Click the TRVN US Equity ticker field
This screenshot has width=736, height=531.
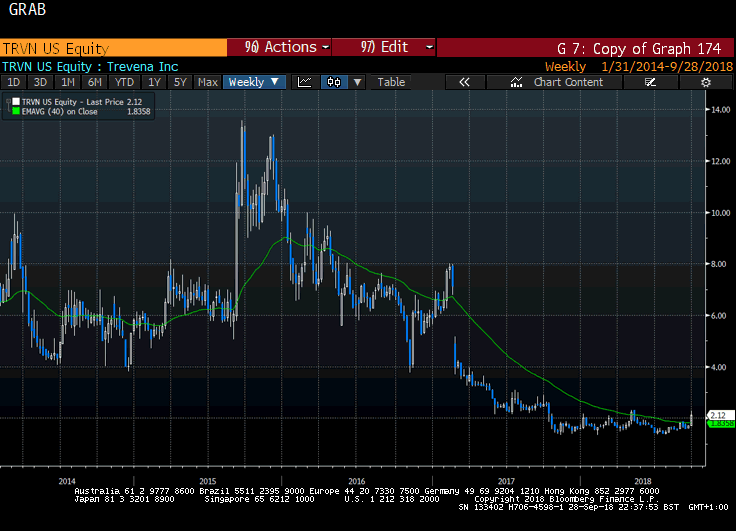(113, 48)
